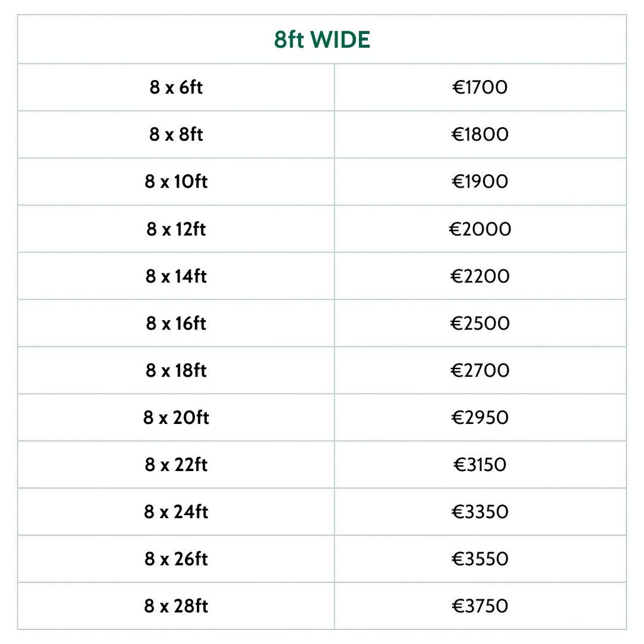
Task: Click the €3750 price cell
Action: coord(480,606)
